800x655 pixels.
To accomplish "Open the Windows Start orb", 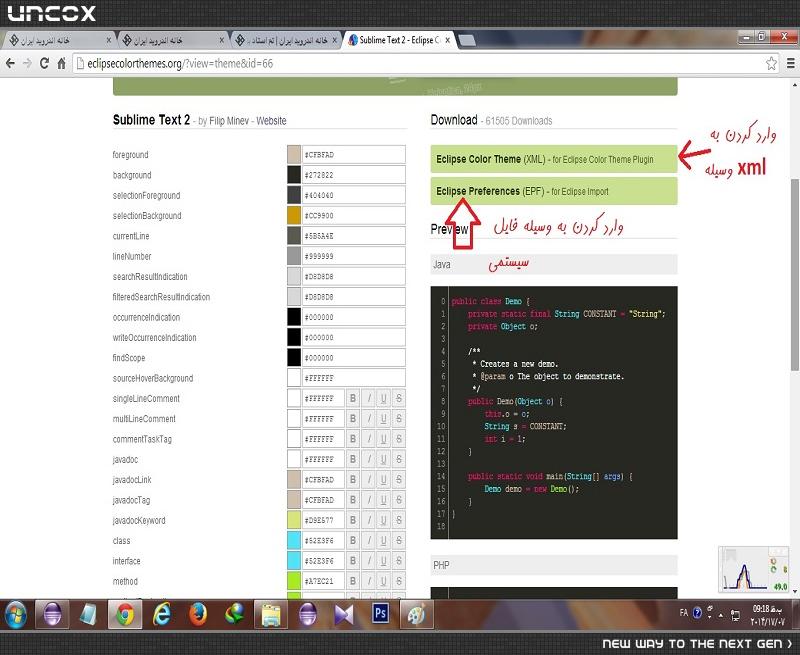I will tap(16, 615).
